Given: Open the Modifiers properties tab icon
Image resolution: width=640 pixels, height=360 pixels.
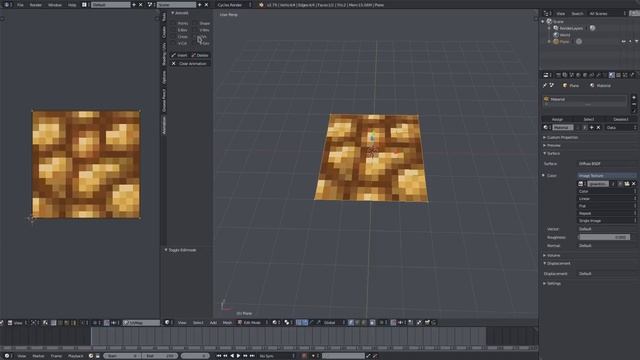Looking at the screenshot, I should [x=598, y=75].
